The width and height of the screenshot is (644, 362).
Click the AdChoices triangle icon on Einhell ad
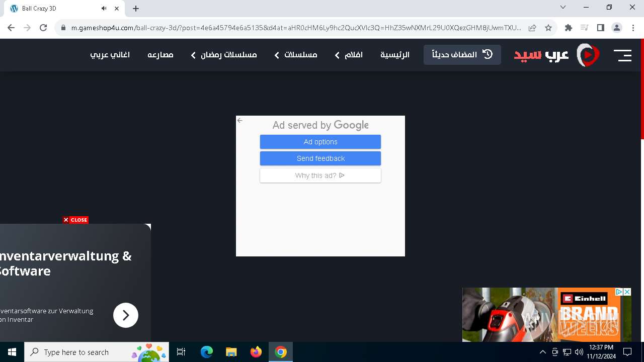click(619, 292)
